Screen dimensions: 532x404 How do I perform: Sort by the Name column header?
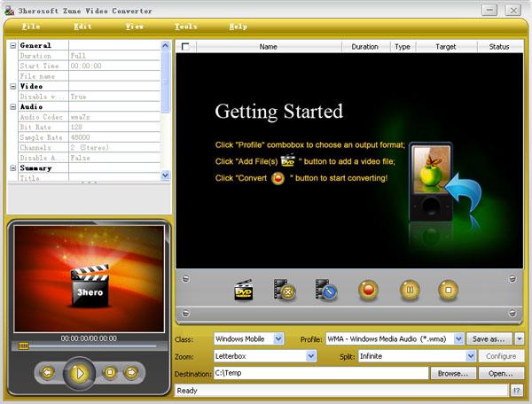[x=269, y=47]
